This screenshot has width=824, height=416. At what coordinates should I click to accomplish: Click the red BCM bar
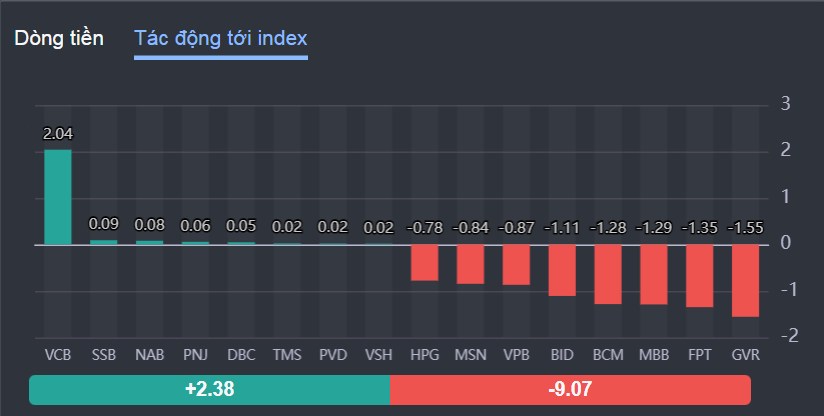pos(607,274)
